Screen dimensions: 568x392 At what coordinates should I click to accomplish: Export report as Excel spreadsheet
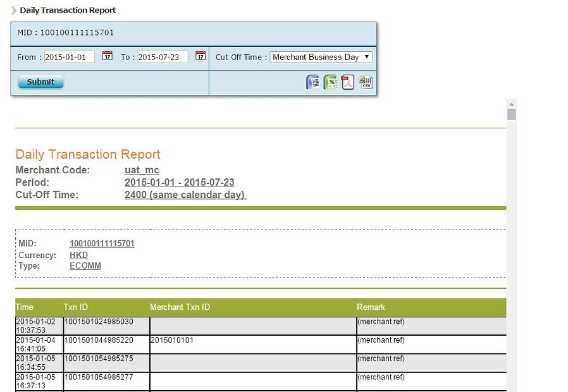coord(330,82)
